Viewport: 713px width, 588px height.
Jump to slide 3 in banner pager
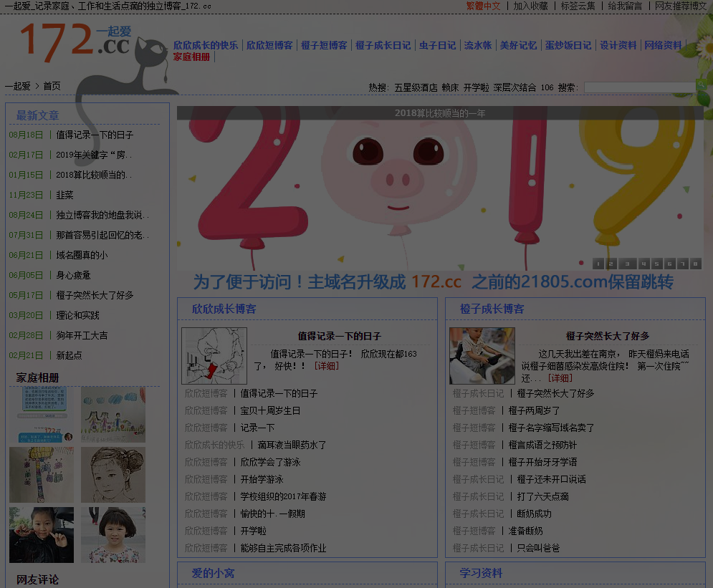627,264
